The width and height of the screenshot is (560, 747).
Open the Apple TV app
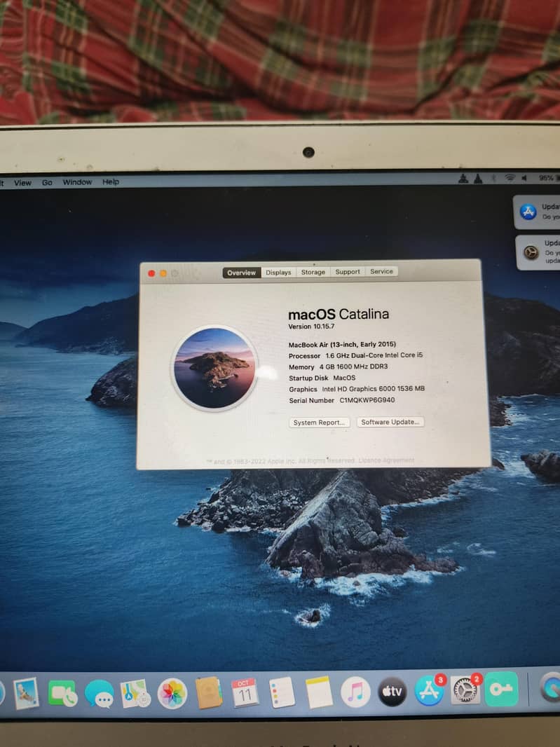(x=392, y=691)
